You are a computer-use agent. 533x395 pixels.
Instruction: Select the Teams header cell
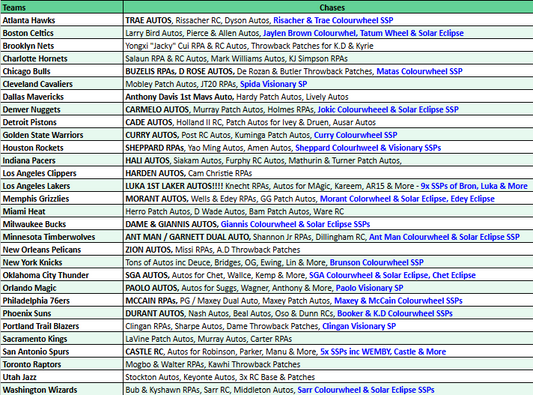coord(62,7)
